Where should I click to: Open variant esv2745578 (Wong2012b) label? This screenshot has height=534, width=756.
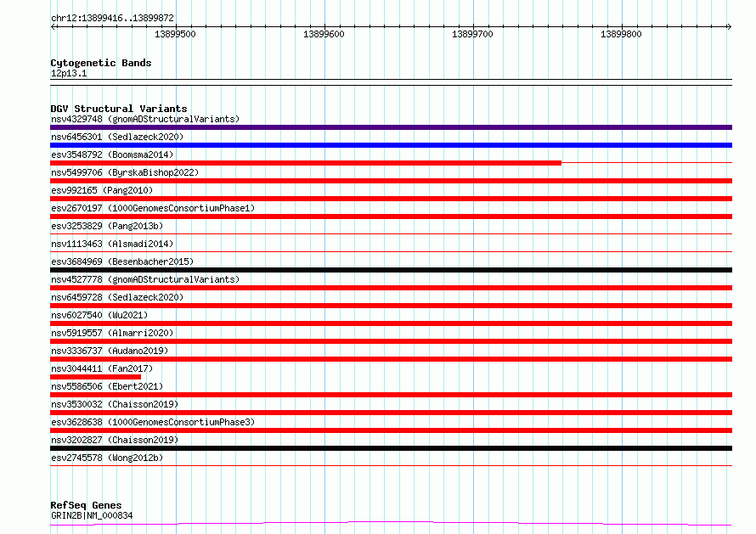pyautogui.click(x=107, y=458)
